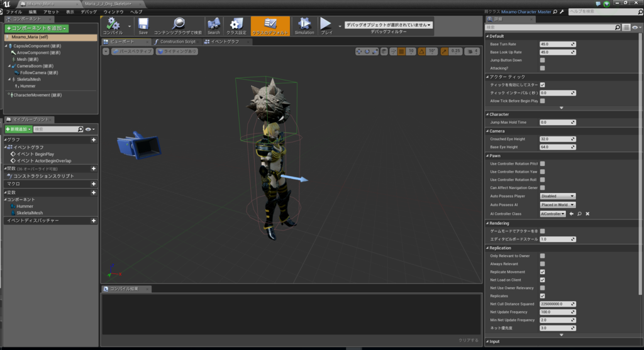The image size is (644, 350).
Task: Open the My Blueprint eye view options
Action: [90, 129]
